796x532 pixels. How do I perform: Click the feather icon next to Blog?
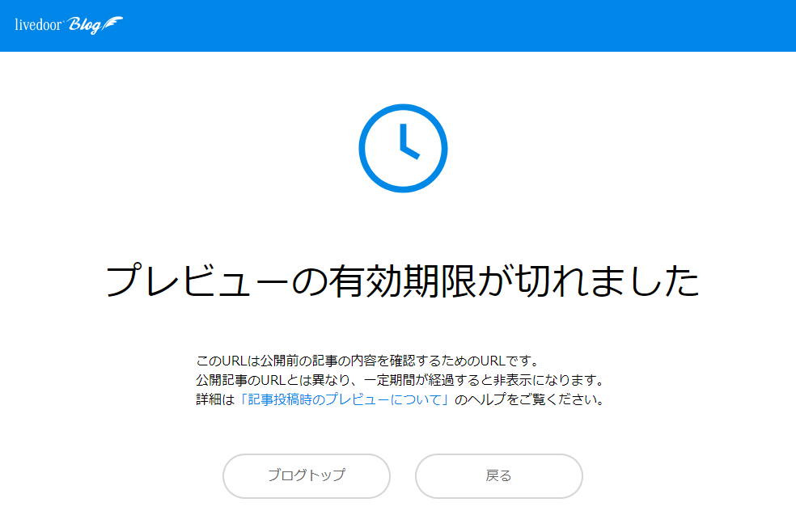pos(112,23)
